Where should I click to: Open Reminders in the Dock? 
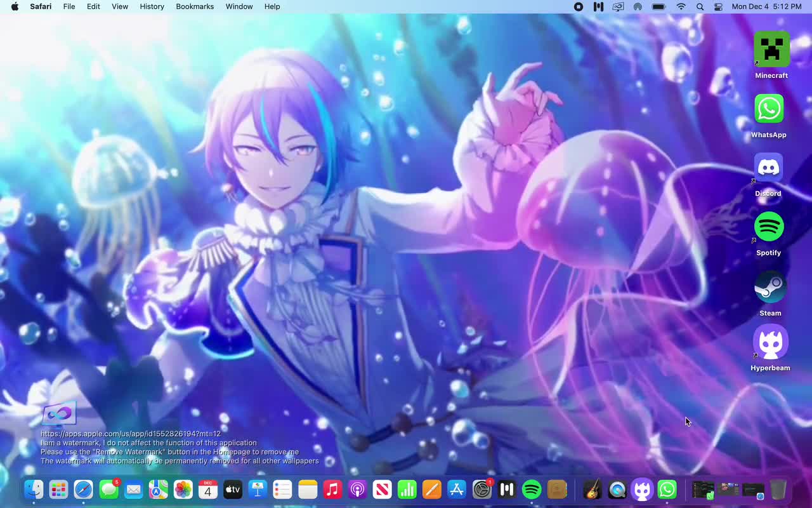282,490
